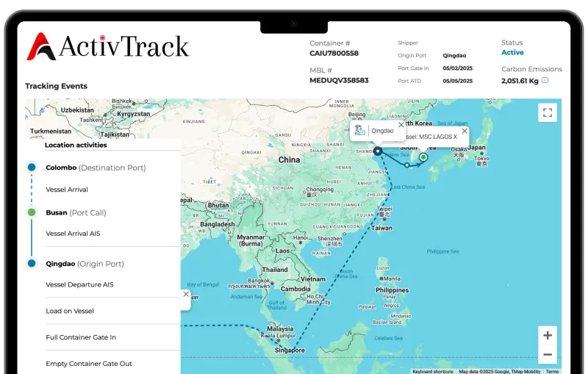The height and width of the screenshot is (374, 588).
Task: Click the Location activities heading
Action: click(x=76, y=145)
